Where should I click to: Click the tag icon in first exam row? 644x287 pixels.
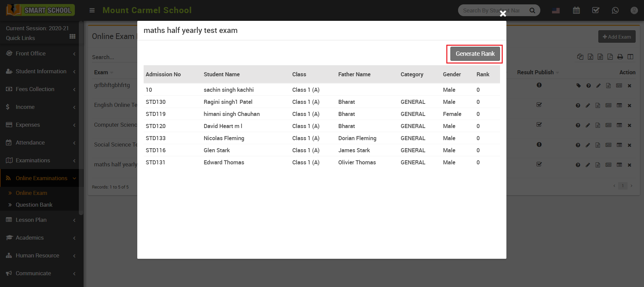(579, 86)
